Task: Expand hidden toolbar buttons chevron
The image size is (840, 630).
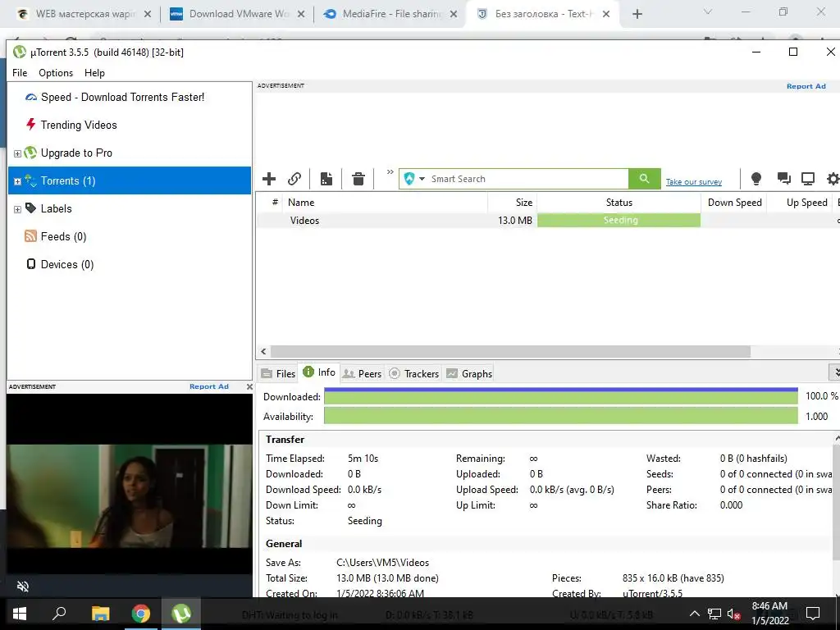Action: tap(390, 172)
